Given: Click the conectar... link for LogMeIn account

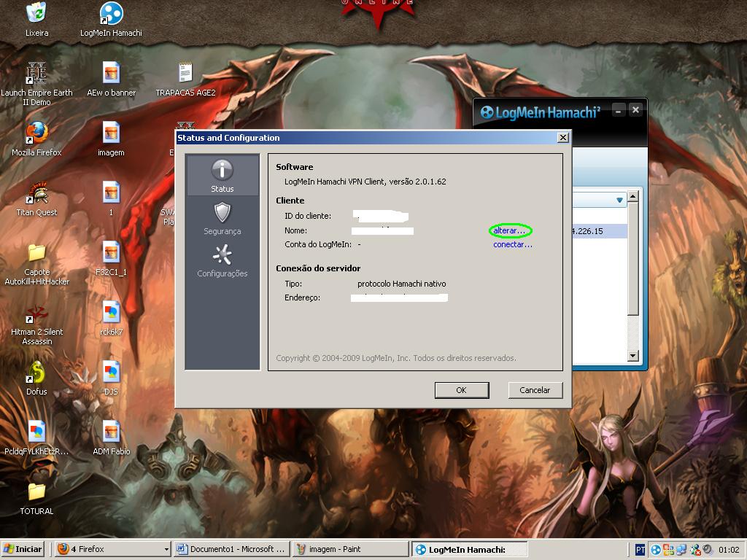Looking at the screenshot, I should 512,245.
